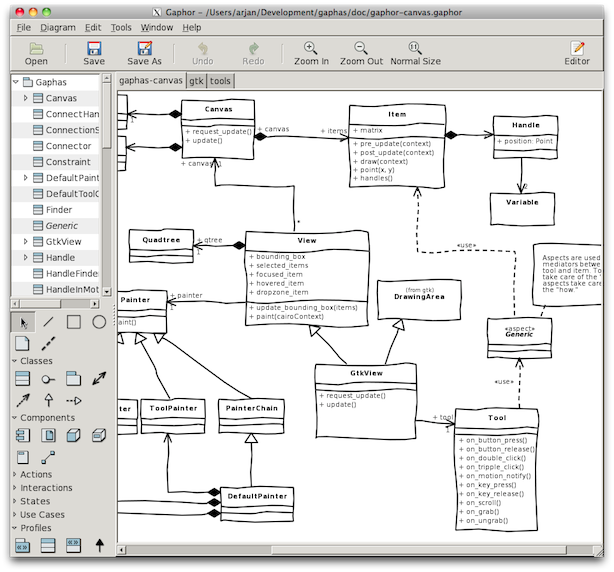Viewport: 614px width, 572px height.
Task: Switch to the gtk diagram tab
Action: point(196,80)
